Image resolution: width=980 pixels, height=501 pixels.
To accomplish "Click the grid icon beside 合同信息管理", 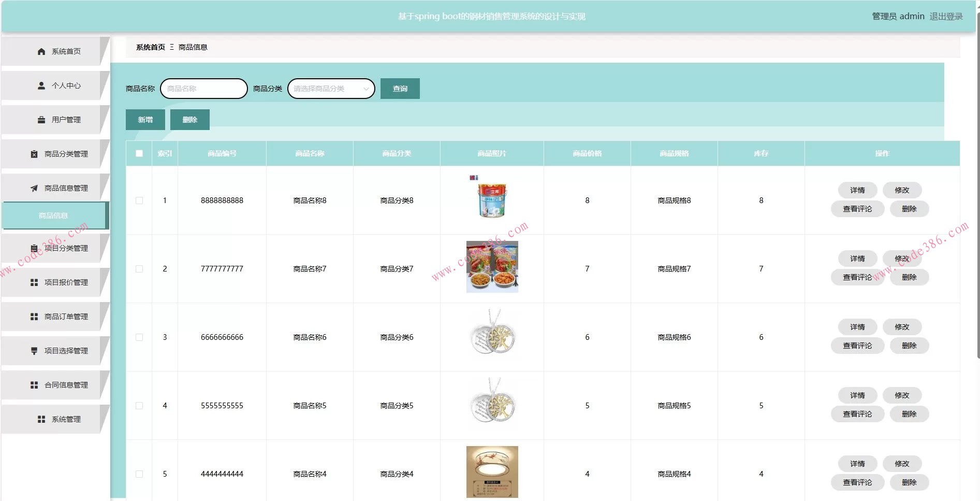I will pos(34,385).
